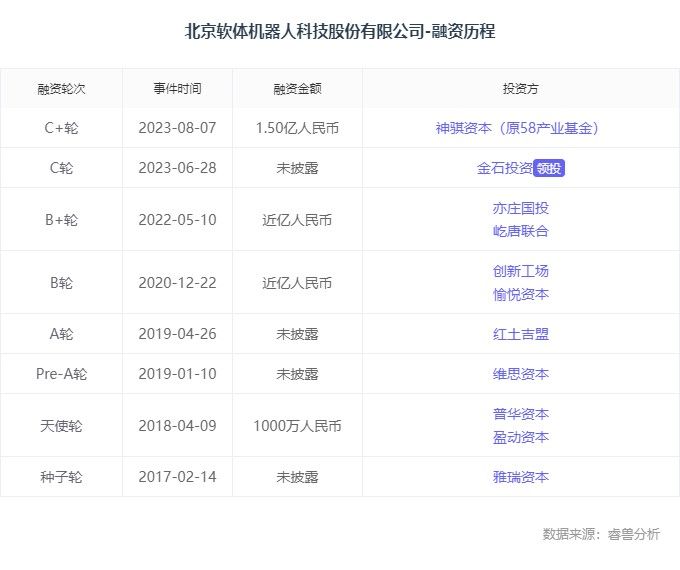Select the A轮 round cell
This screenshot has width=680, height=570.
(x=61, y=334)
